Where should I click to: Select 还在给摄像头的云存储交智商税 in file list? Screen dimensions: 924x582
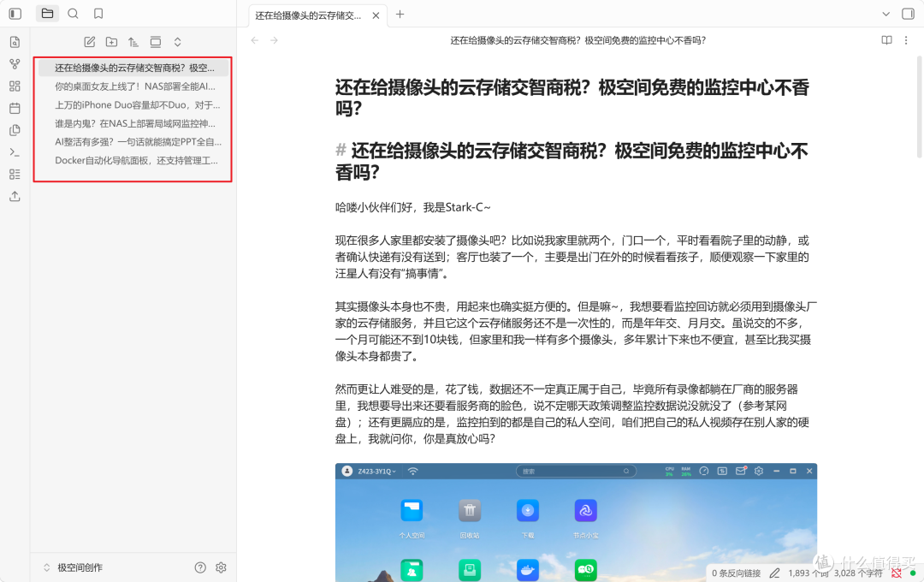(x=133, y=68)
